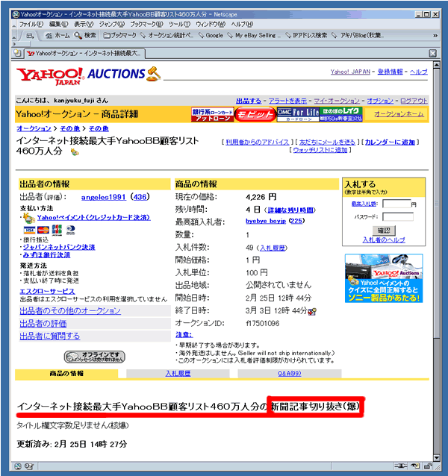Open みずほ銀行決済 link
448x476 pixels.
[46, 255]
